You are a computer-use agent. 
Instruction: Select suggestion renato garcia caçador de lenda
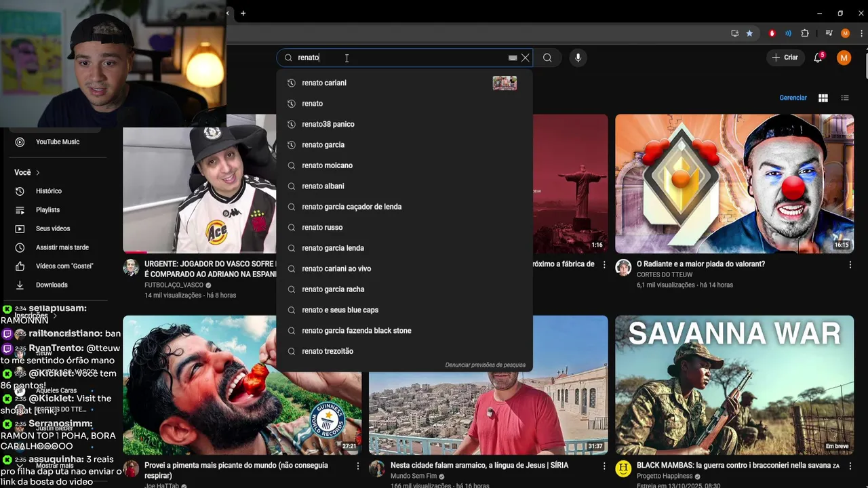[404, 207]
